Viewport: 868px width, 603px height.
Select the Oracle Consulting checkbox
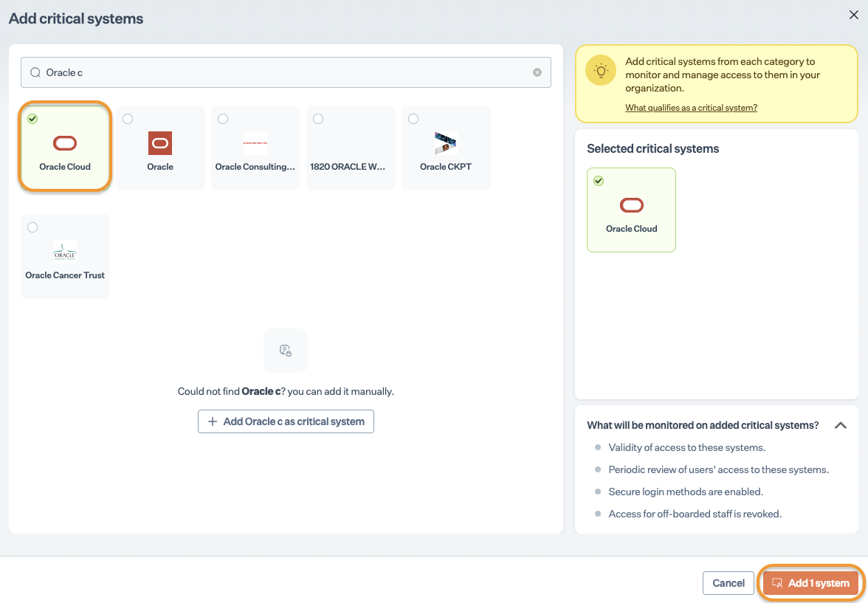click(223, 119)
